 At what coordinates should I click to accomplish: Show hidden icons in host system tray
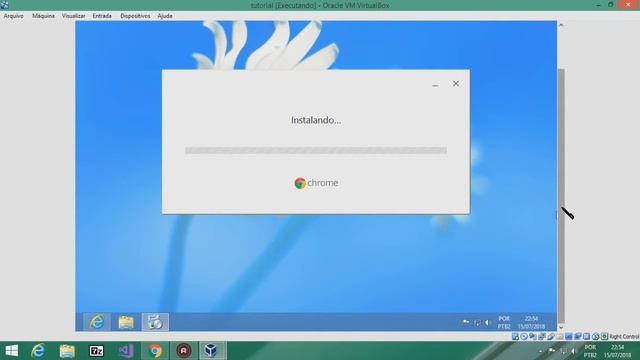541,351
